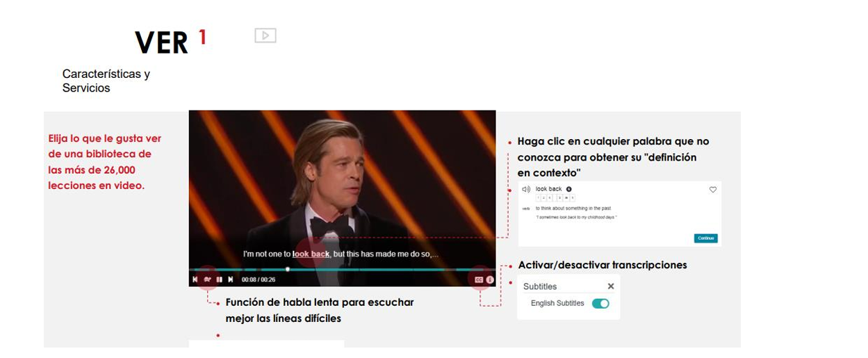Click the slow speech turtle icon

pyautogui.click(x=207, y=279)
